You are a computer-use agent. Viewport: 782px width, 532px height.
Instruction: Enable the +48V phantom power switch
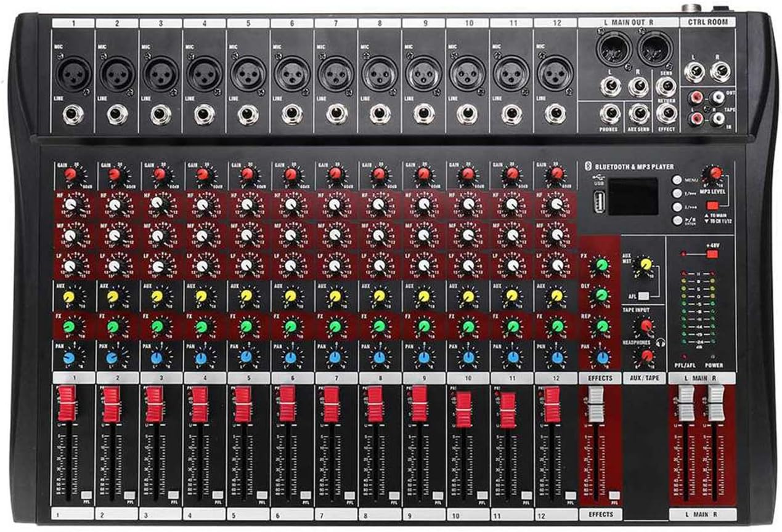(712, 254)
